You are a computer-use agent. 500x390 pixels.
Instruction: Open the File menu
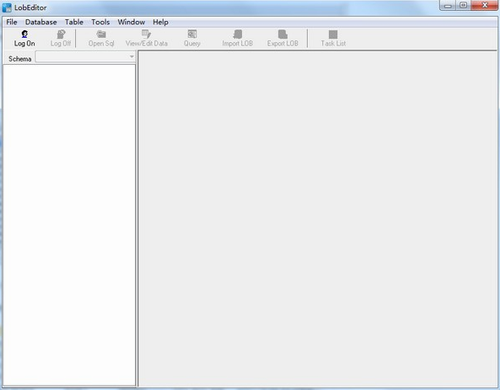pyautogui.click(x=12, y=22)
